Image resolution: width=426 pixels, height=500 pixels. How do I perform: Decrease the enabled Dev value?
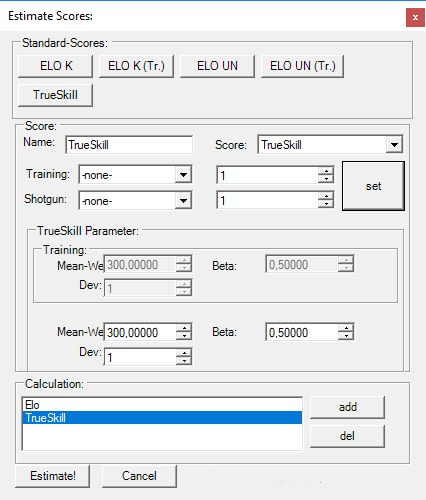(184, 361)
